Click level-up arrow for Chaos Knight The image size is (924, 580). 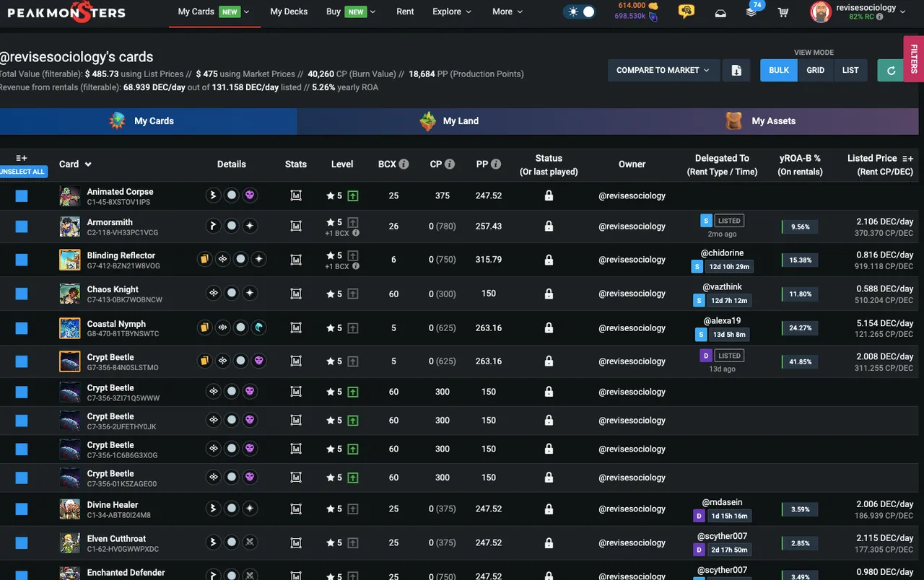pos(352,294)
